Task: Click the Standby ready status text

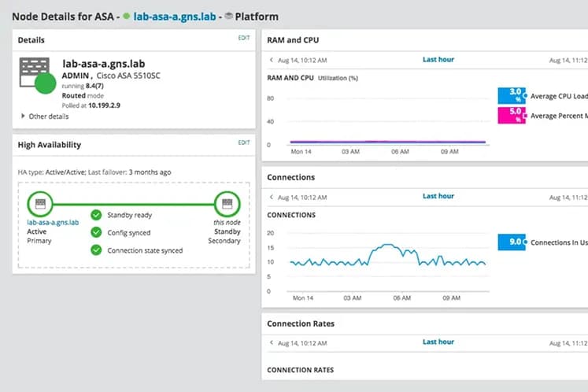Action: point(129,215)
